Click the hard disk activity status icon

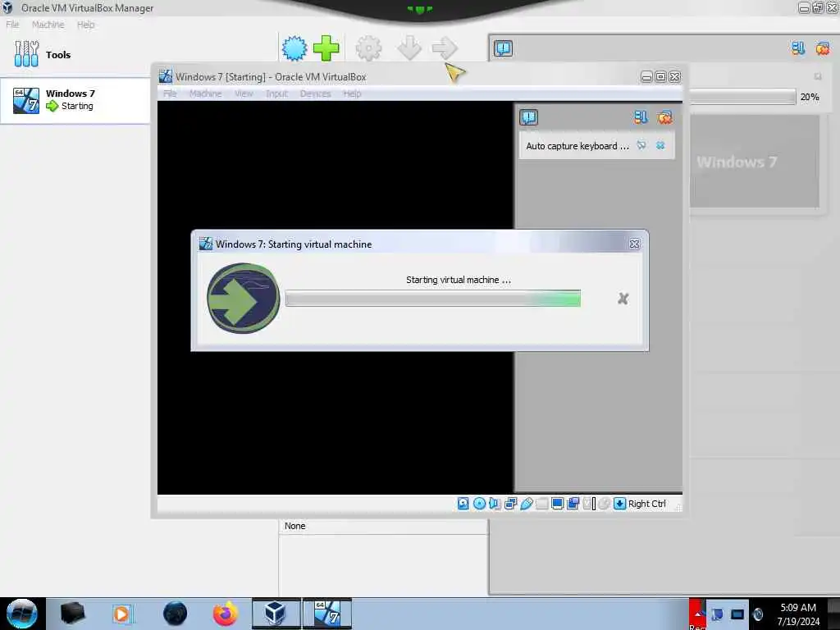click(x=463, y=504)
